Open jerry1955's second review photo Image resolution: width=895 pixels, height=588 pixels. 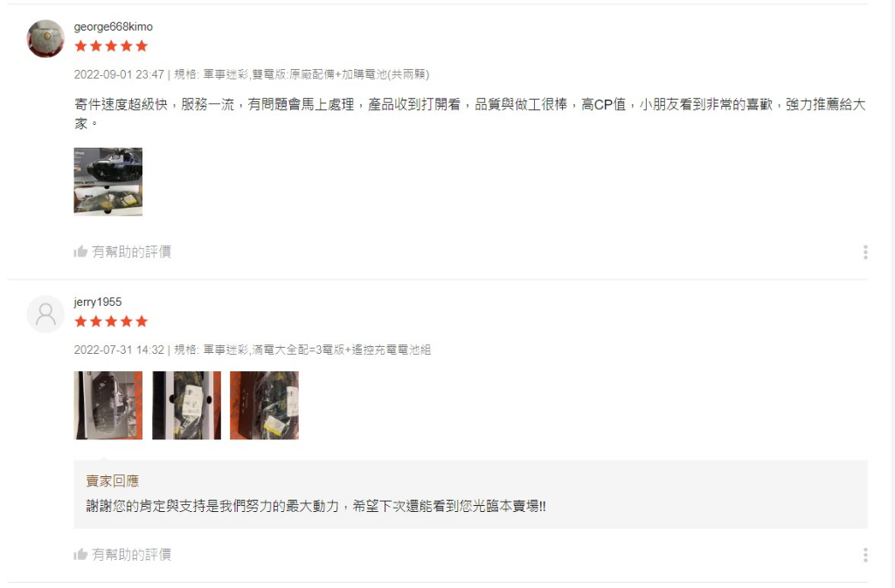pyautogui.click(x=186, y=405)
